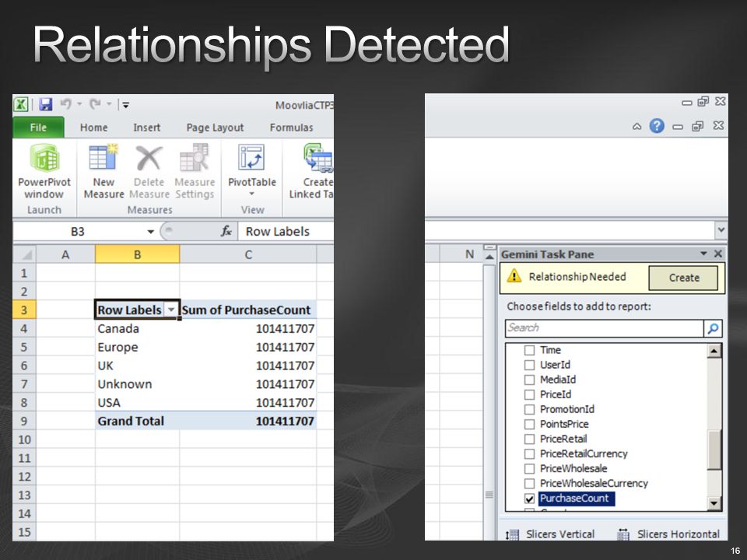Check the PriceWholesale field checkbox

pos(529,468)
